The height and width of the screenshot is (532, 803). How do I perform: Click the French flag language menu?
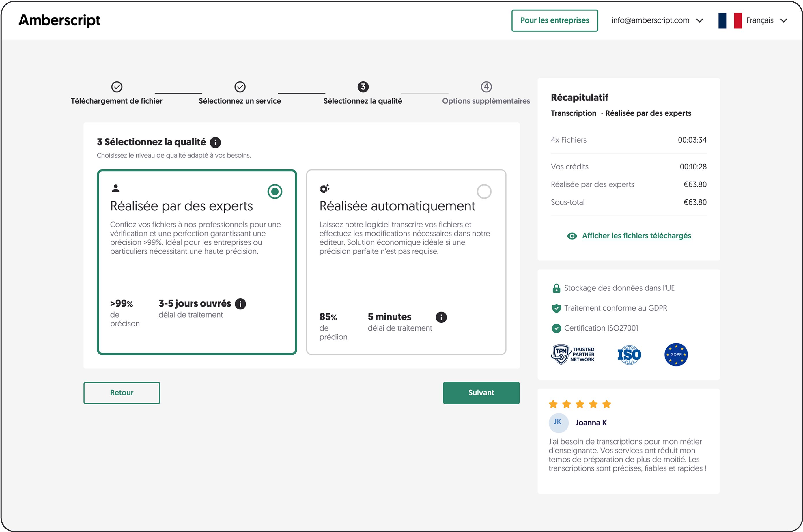tap(730, 20)
